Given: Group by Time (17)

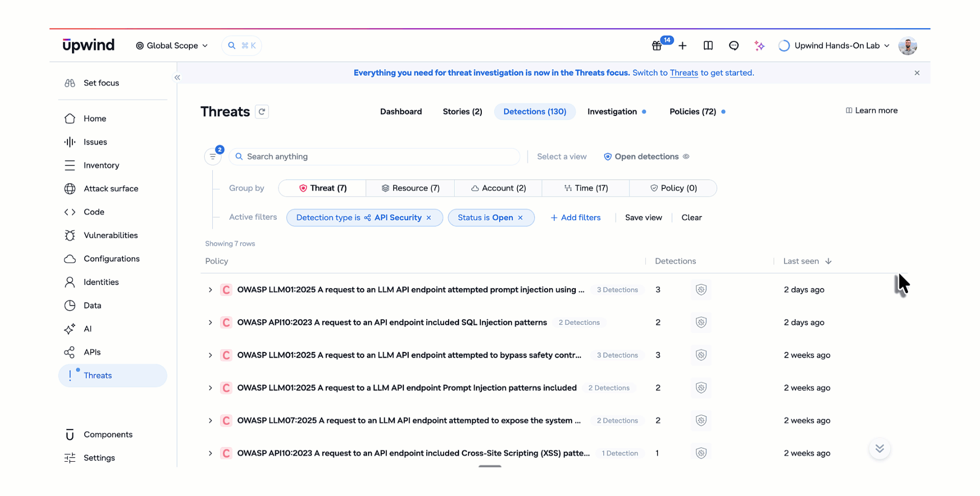Looking at the screenshot, I should [x=586, y=188].
